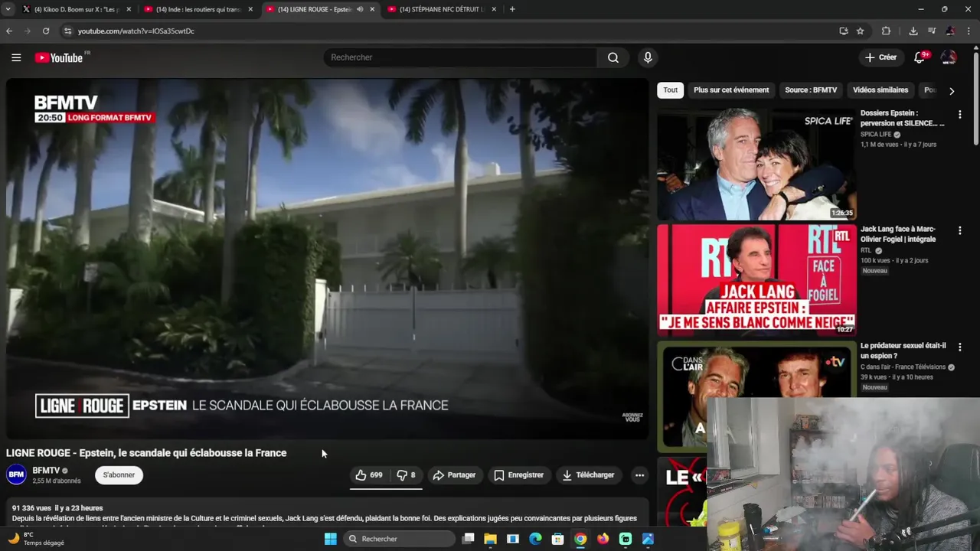Click title Jack Lang face à Marc-Olivier Fogiel
The width and height of the screenshot is (980, 551).
(x=898, y=234)
